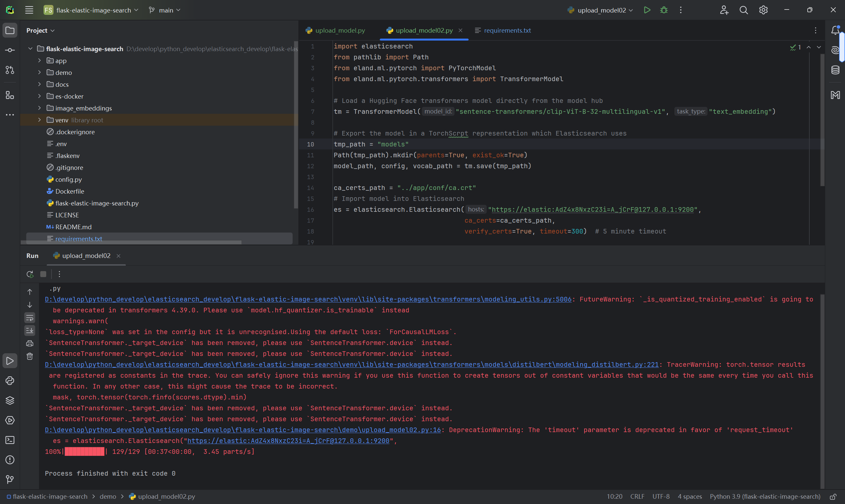Rerun upload_model02 in the Run panel
The height and width of the screenshot is (504, 845).
tap(30, 274)
